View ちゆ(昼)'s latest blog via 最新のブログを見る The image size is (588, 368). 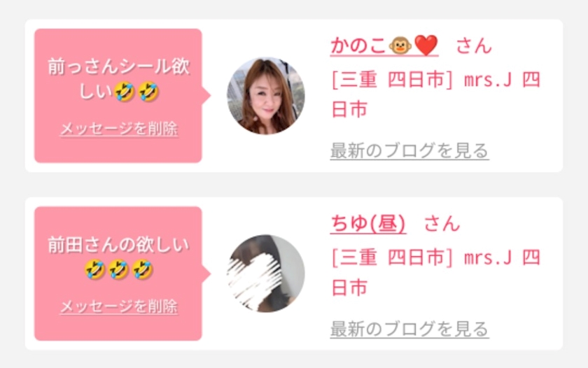[409, 329]
